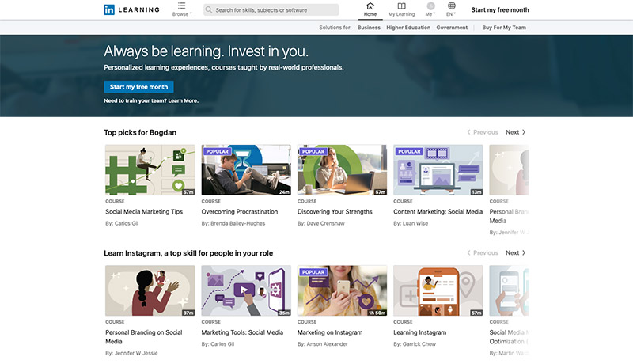The width and height of the screenshot is (633, 364).
Task: Click Next in Top picks section
Action: (x=516, y=132)
